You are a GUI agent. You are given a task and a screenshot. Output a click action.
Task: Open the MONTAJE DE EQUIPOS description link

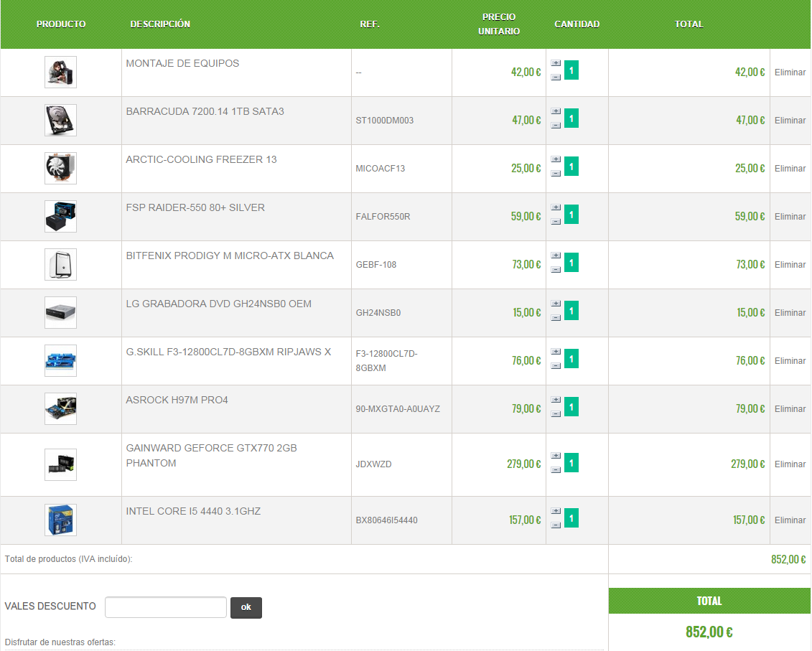click(x=182, y=64)
